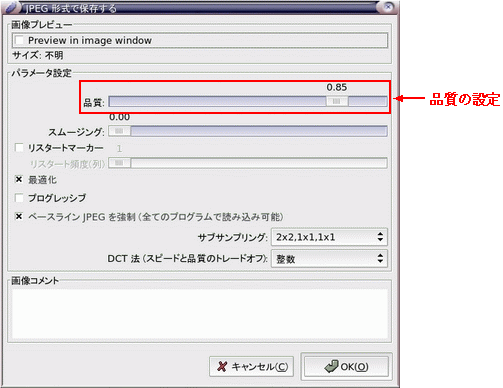Click the 品質 label text

tap(94, 102)
